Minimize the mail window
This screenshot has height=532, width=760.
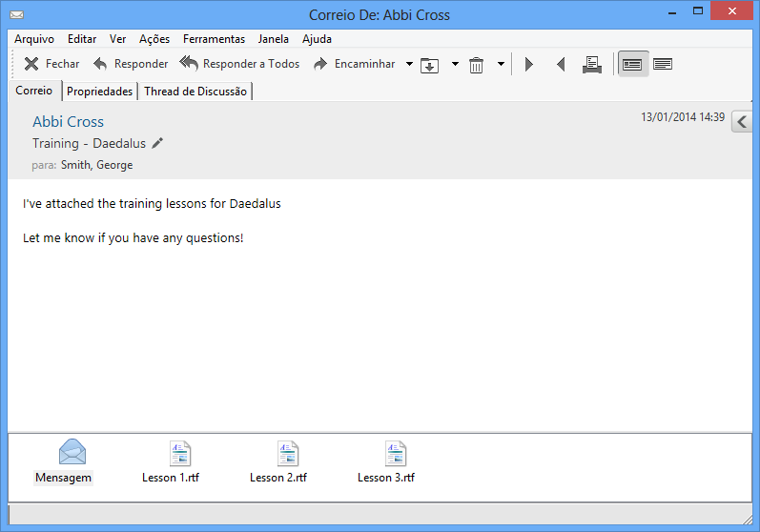(671, 13)
